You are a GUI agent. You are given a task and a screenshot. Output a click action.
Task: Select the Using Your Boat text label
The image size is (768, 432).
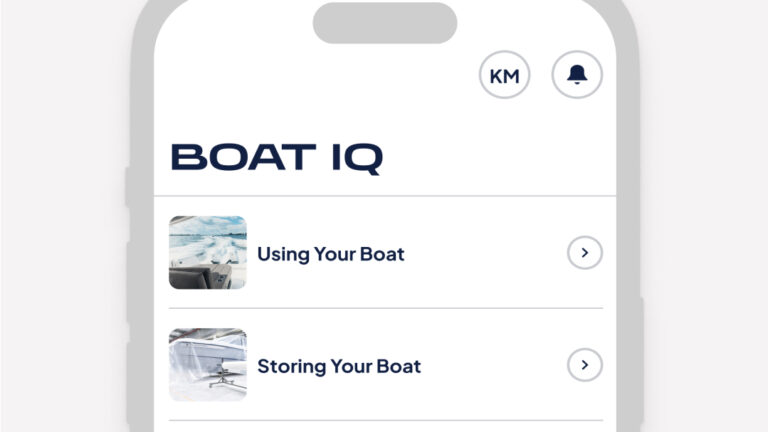331,254
